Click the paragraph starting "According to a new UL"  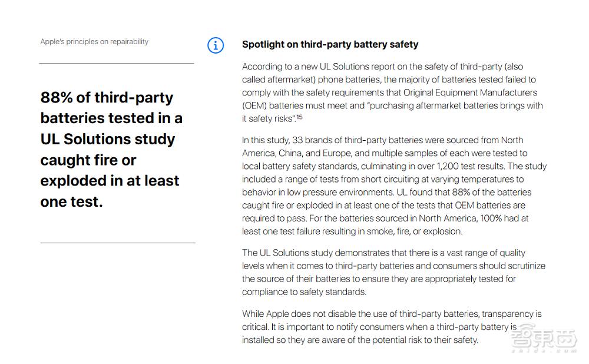coord(392,92)
